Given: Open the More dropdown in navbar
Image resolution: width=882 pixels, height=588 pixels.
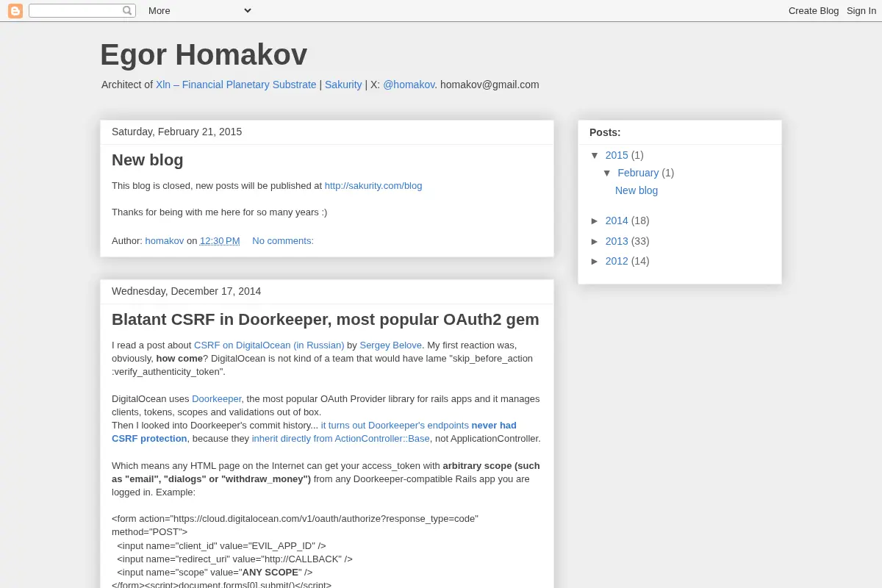Looking at the screenshot, I should click(x=199, y=11).
